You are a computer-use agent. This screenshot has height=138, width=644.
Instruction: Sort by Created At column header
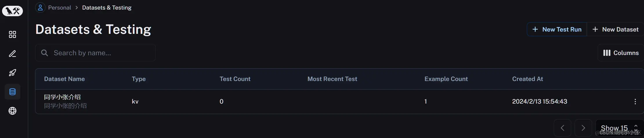(527, 79)
